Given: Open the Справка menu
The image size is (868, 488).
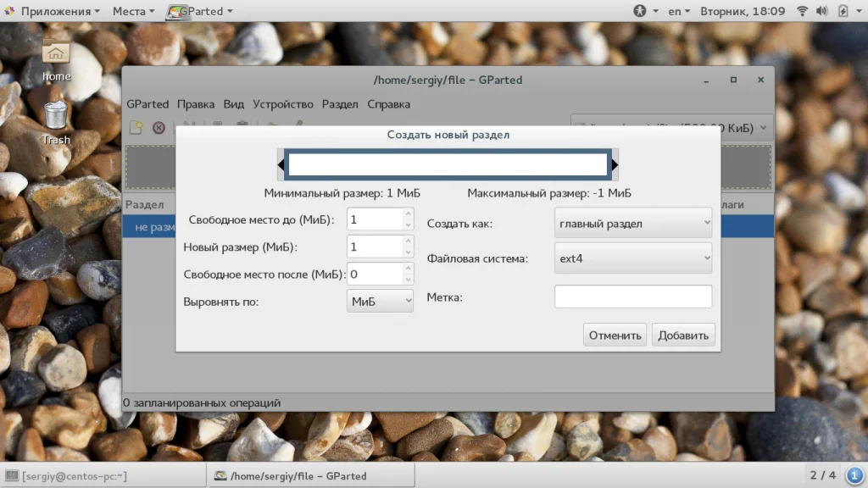Looking at the screenshot, I should pos(388,104).
